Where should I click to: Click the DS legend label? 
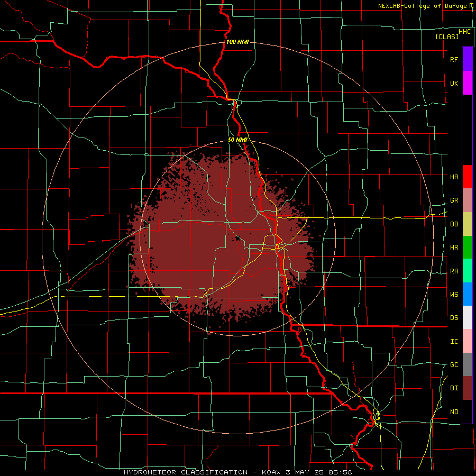coord(454,318)
